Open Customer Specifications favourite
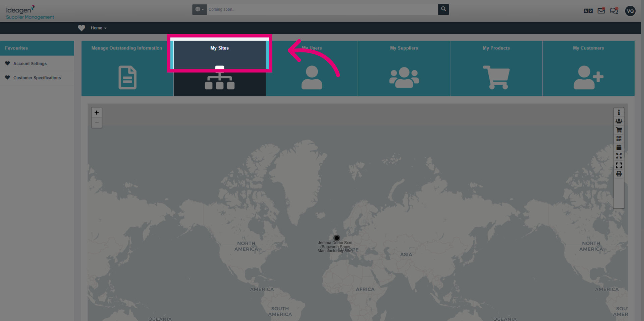Viewport: 644px width, 321px height. 37,77
